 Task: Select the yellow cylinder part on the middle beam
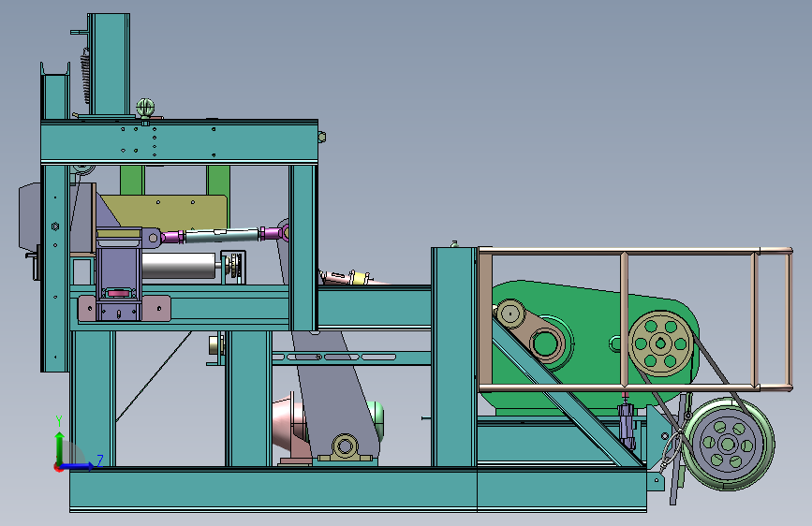[x=359, y=278]
